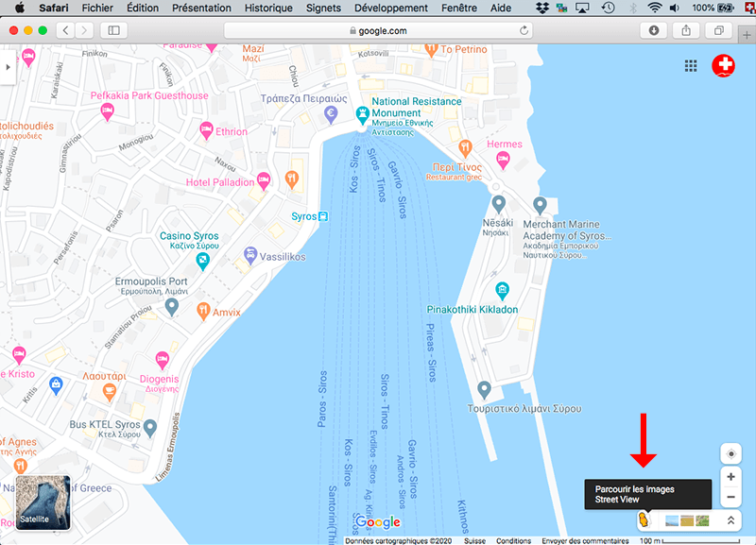Select the Hotel Palladion pin
The image size is (756, 545).
(x=264, y=180)
